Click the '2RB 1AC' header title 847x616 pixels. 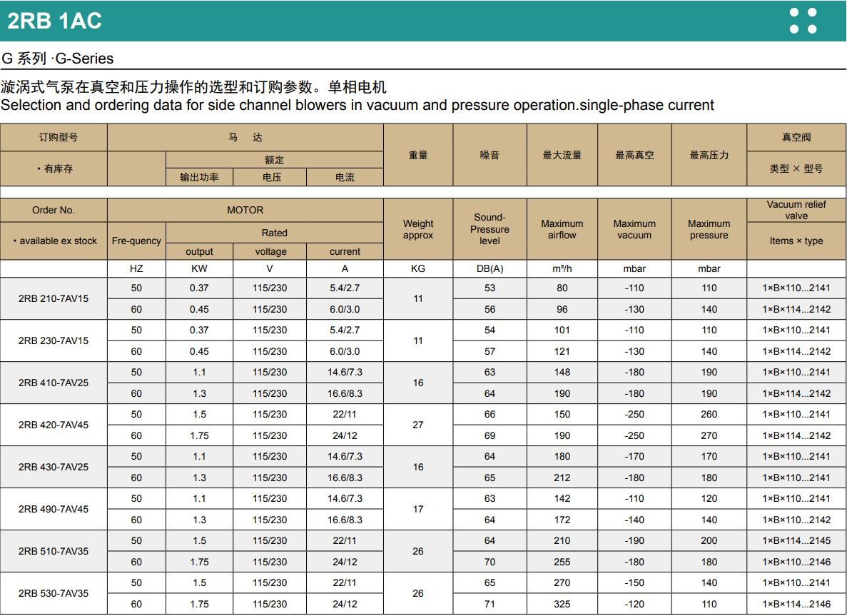[x=54, y=21]
